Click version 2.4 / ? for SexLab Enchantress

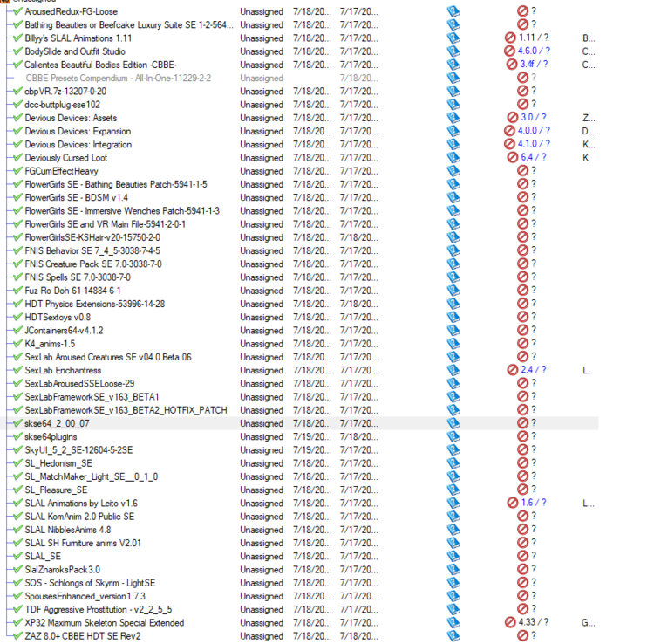[534, 370]
